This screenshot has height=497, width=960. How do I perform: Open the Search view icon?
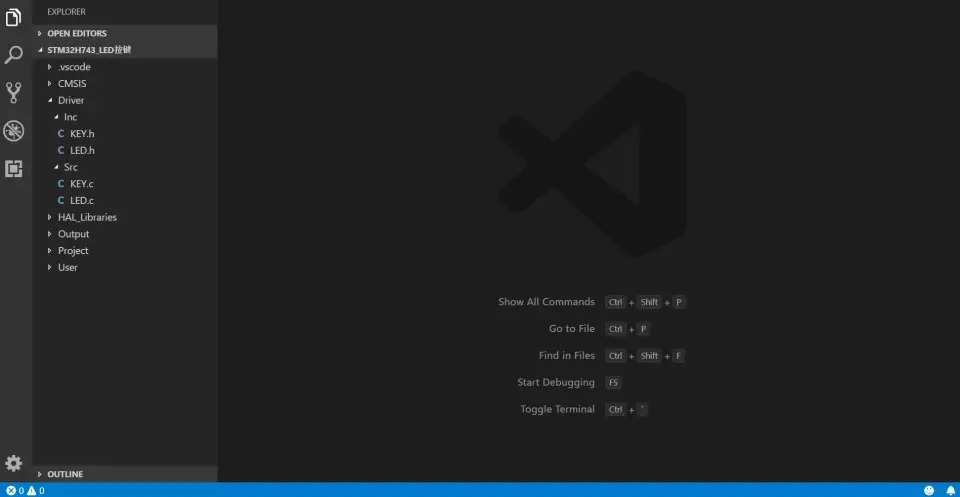[x=13, y=55]
